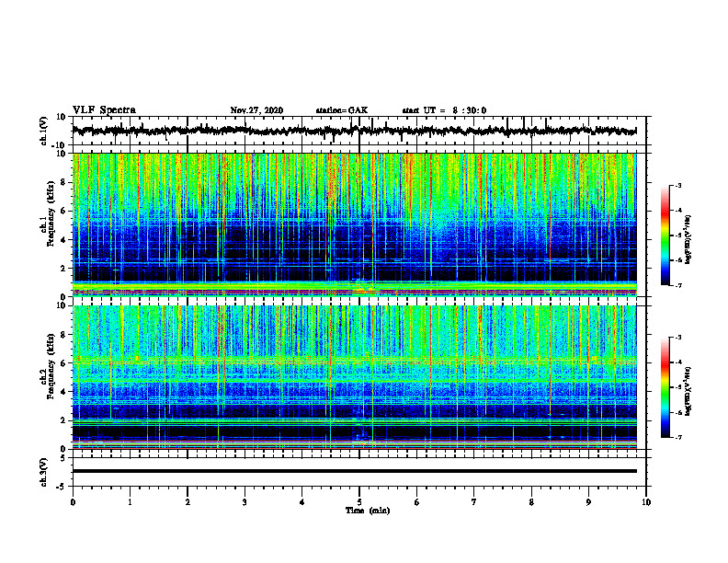This screenshot has width=728, height=563.
Task: Click the 6 kHz tick on ch.2 frequency axis
Action: 64,363
